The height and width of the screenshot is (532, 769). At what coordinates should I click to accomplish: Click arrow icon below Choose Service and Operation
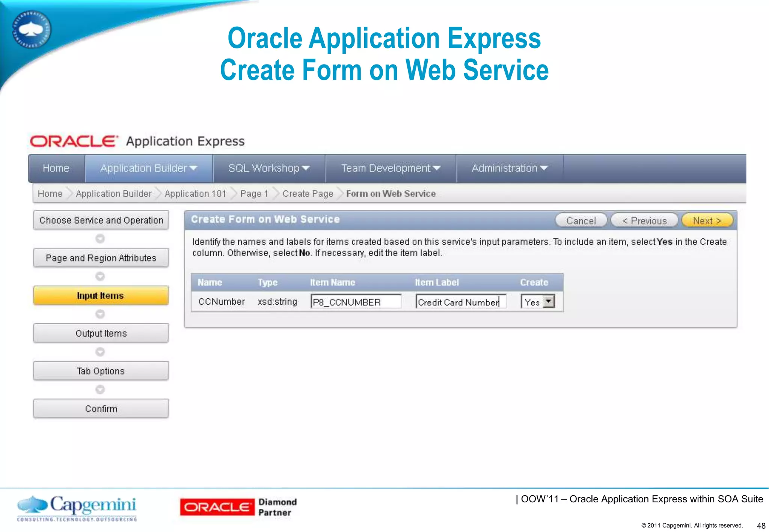(x=100, y=239)
